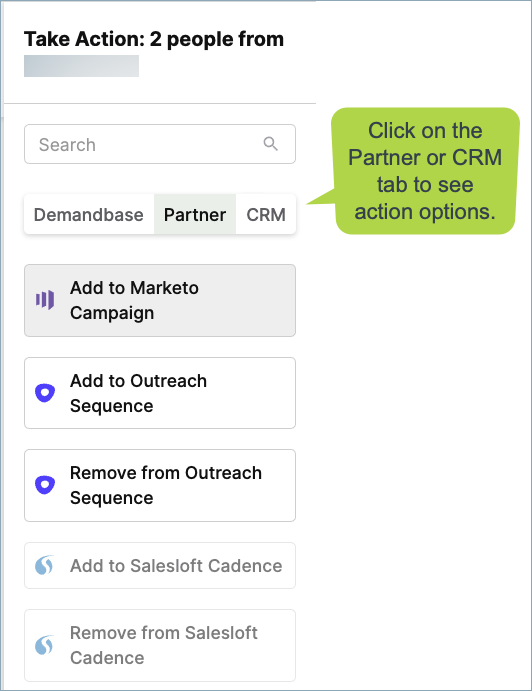Screen dimensions: 532x691
Task: Click the blurred company name placeholder
Action: tap(82, 66)
